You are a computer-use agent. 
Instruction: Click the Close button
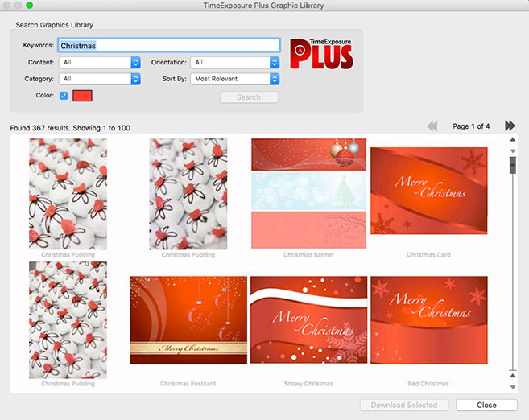486,405
